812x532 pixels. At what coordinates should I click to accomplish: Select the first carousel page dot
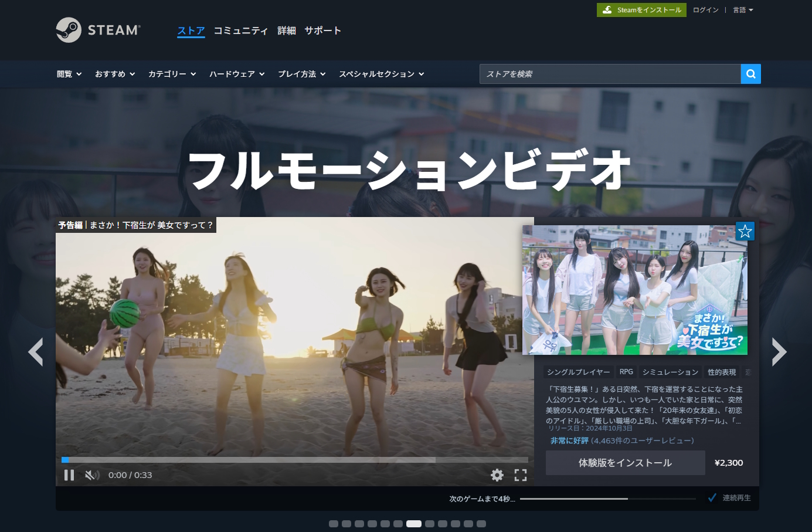pos(334,524)
